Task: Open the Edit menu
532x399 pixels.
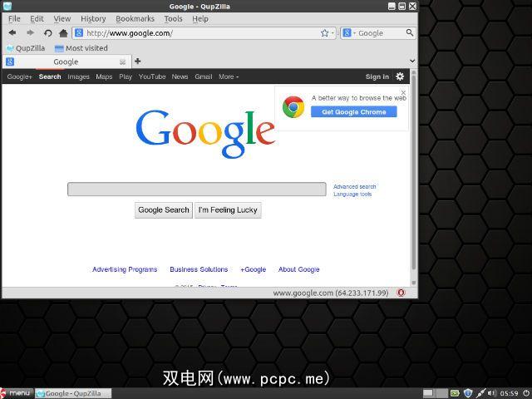Action: (x=37, y=19)
